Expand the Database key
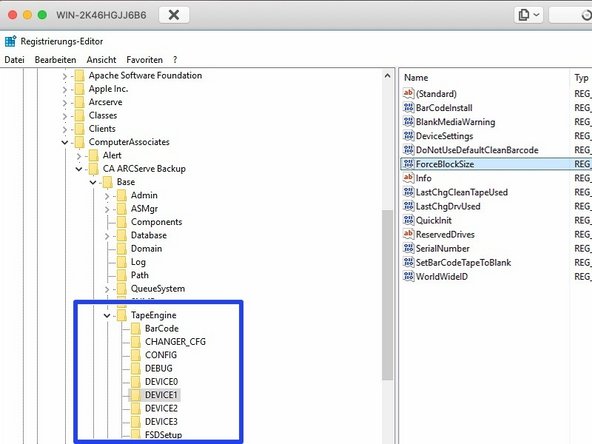Viewport: 592px width, 444px height. tap(107, 236)
